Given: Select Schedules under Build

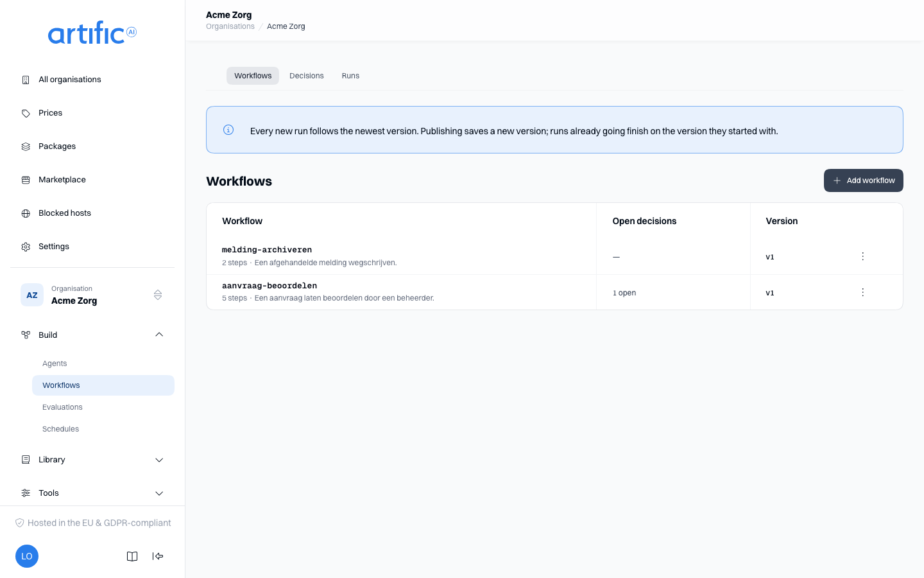Looking at the screenshot, I should 103,429.
